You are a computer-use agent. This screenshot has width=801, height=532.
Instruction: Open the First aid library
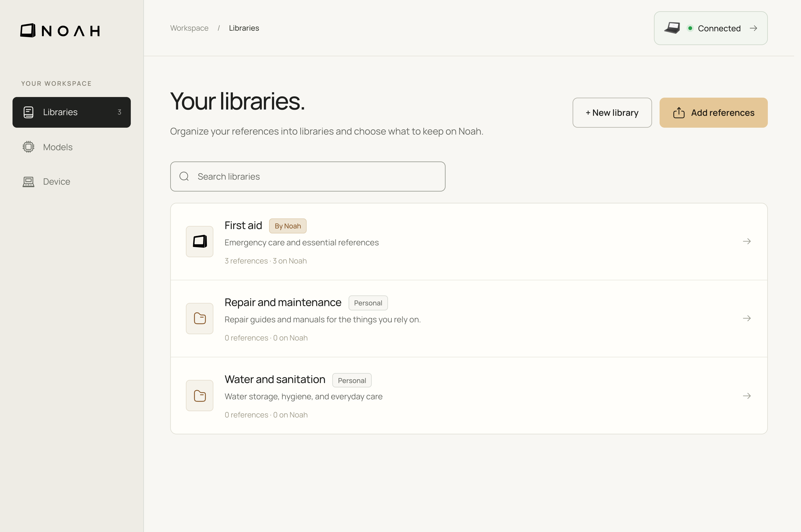(469, 242)
